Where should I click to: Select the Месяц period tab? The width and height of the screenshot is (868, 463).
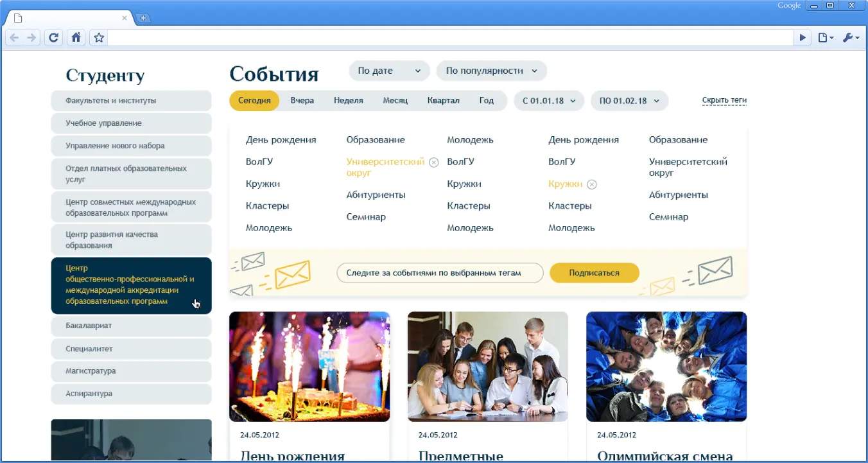395,101
